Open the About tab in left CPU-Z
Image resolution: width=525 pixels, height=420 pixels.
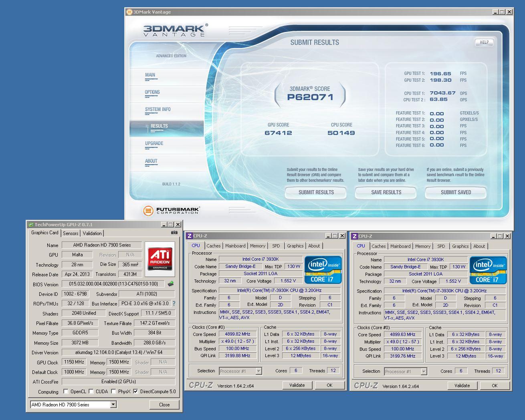[x=314, y=246]
